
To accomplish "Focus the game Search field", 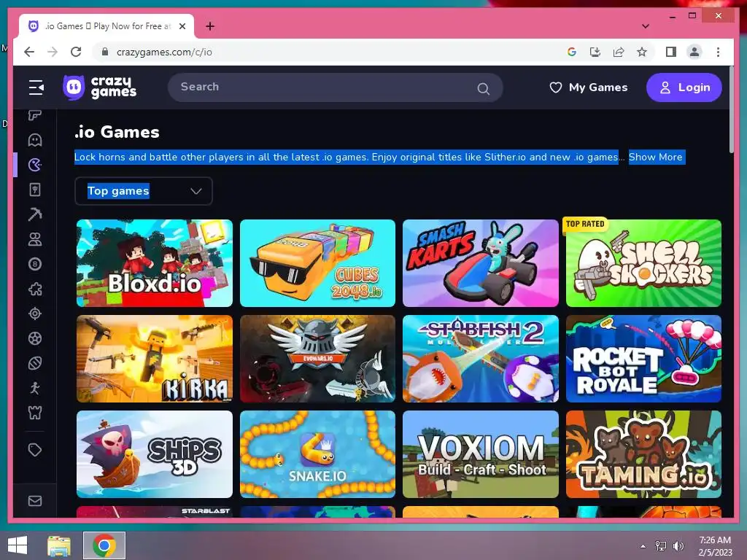I will tap(335, 87).
